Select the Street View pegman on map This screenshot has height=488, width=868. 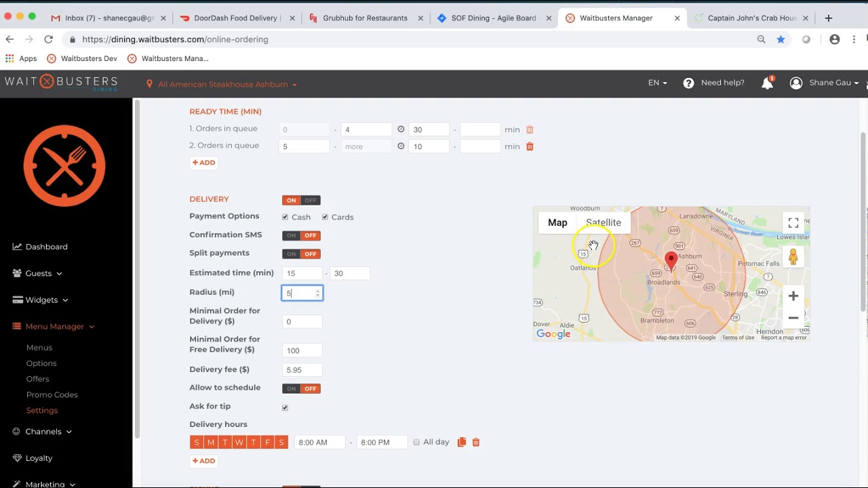tap(793, 257)
